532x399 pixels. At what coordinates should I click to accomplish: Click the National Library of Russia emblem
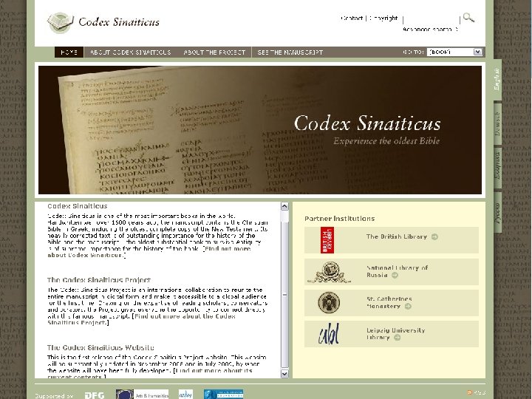tap(329, 273)
